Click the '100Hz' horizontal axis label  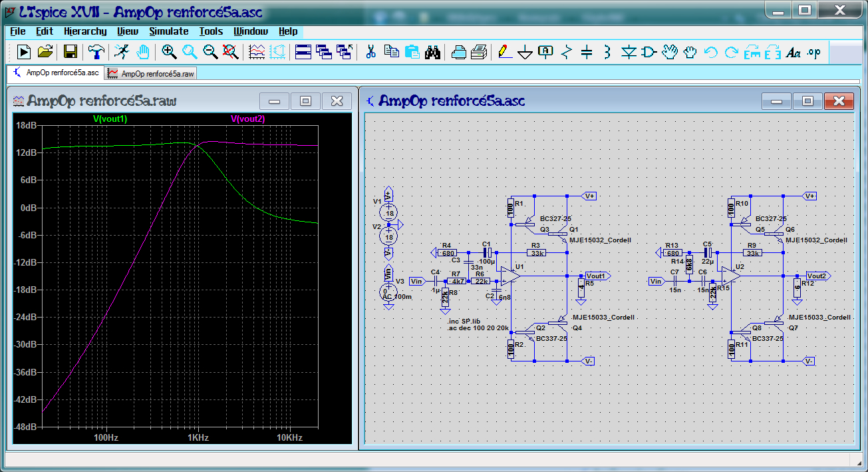(106, 437)
